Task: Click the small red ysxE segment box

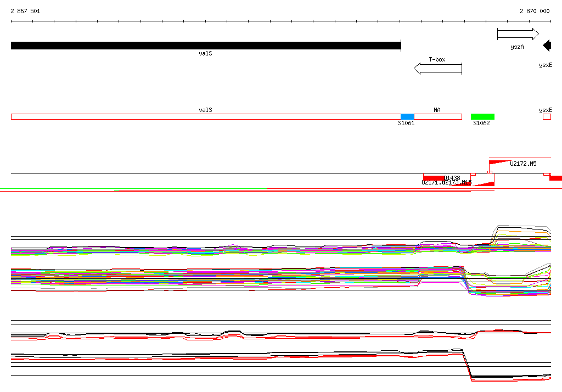Action: coord(547,116)
